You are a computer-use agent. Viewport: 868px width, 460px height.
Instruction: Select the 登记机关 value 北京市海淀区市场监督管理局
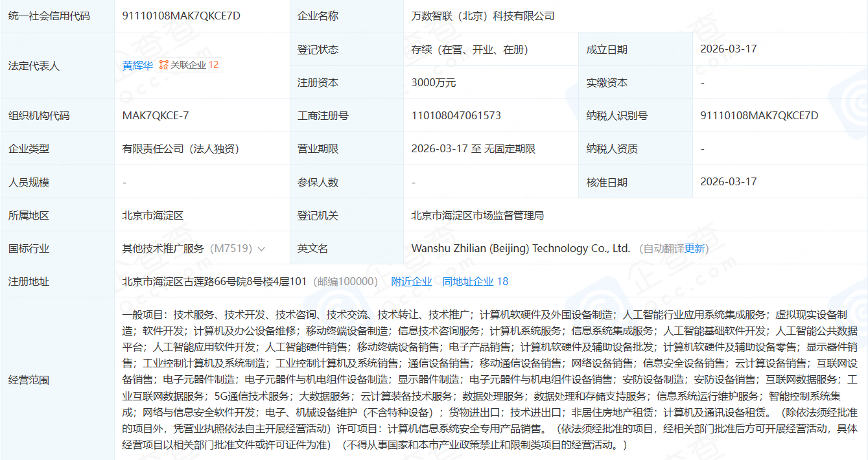[x=477, y=215]
